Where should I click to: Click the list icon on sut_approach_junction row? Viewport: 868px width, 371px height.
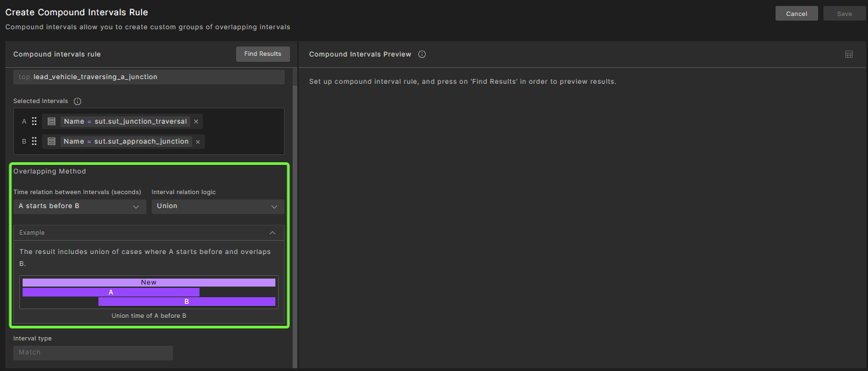pos(51,142)
